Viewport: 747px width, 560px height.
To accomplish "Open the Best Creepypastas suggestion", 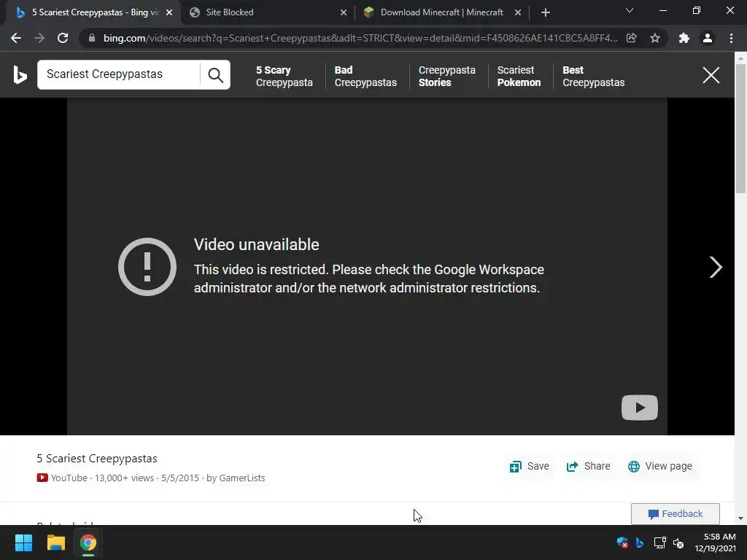I will tap(593, 76).
